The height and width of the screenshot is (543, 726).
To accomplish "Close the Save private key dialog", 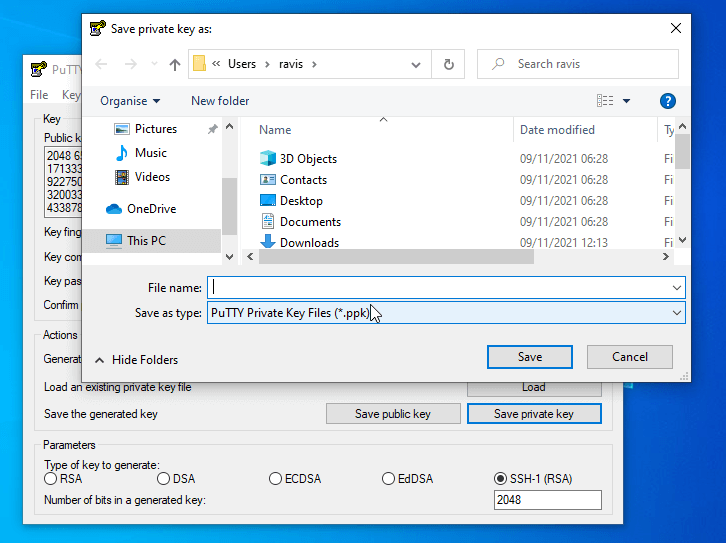I will point(676,28).
